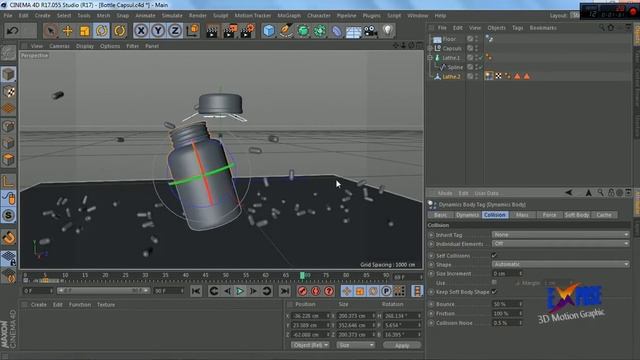Switch to the Soft Body tab

coord(577,215)
